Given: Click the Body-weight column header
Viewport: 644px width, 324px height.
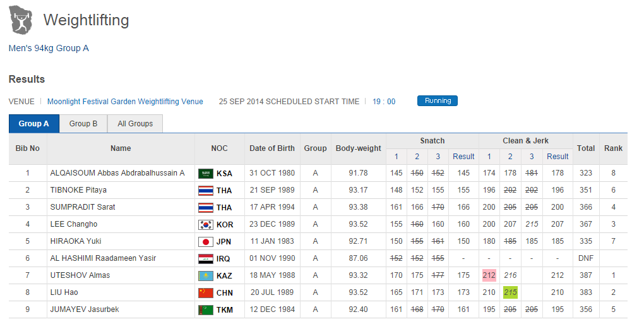Looking at the screenshot, I should point(358,148).
